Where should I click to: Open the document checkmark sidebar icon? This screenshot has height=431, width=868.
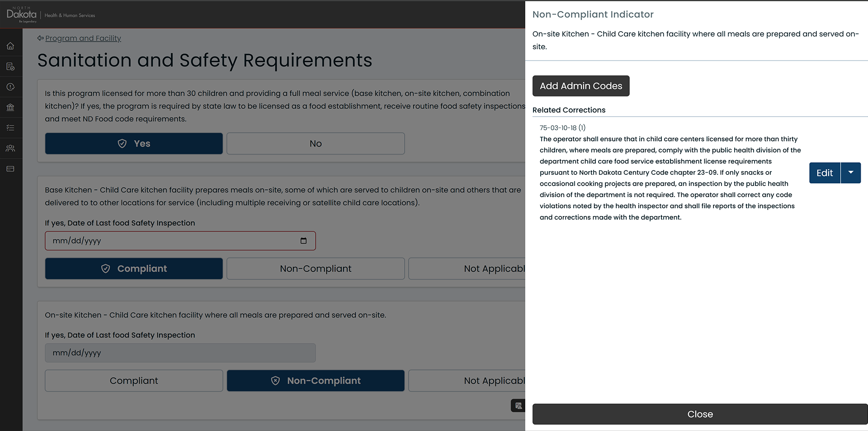click(x=10, y=66)
